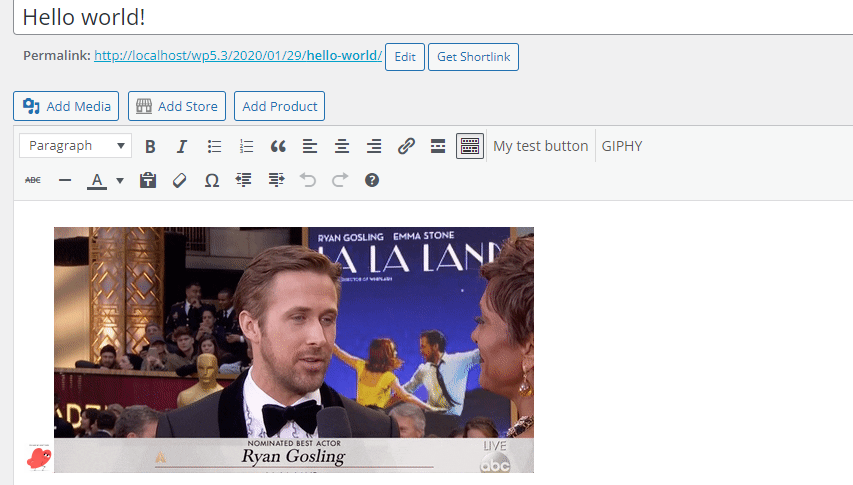Image resolution: width=853 pixels, height=485 pixels.
Task: Click the Add Media button
Action: pyautogui.click(x=66, y=106)
